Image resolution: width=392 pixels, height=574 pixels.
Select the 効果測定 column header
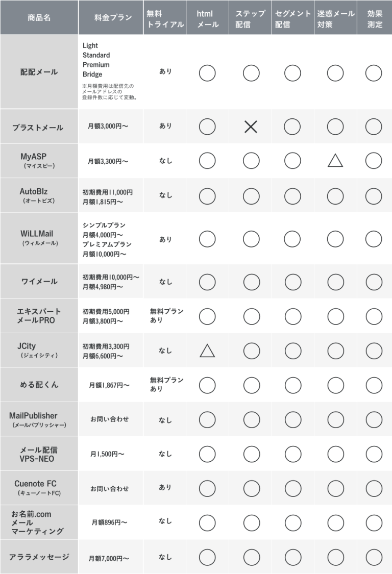pos(375,18)
